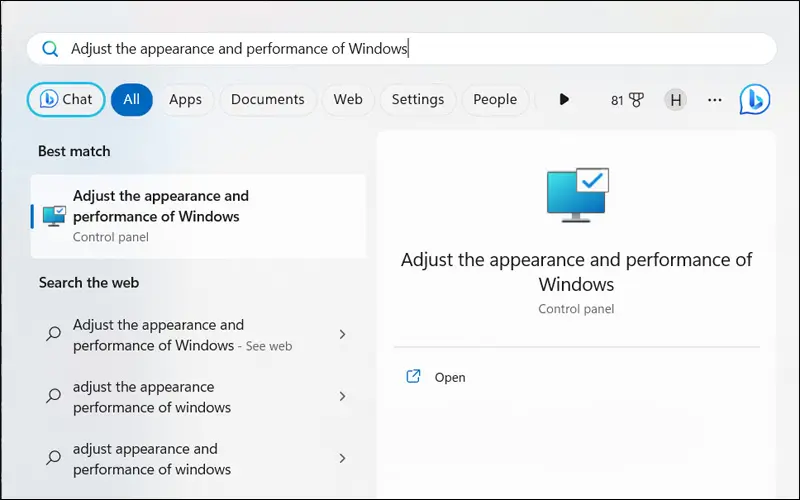Click the magnifier icon on the 'See web' suggestion
The height and width of the screenshot is (500, 800).
click(x=54, y=334)
